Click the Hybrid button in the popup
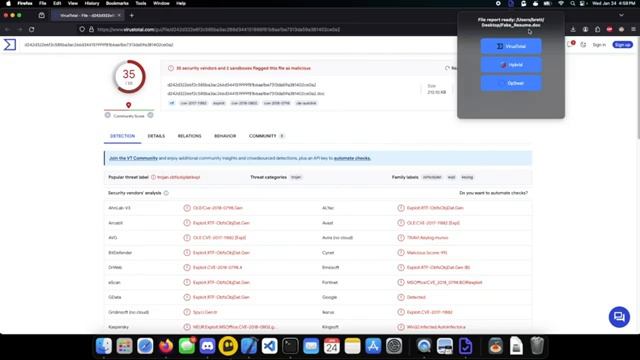640x360 pixels. coord(511,65)
